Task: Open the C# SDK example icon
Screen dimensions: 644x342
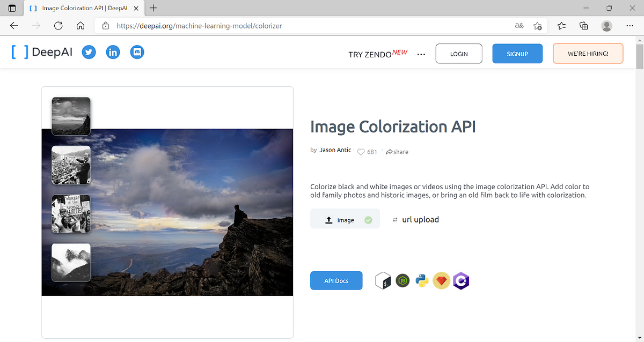Action: [x=461, y=280]
